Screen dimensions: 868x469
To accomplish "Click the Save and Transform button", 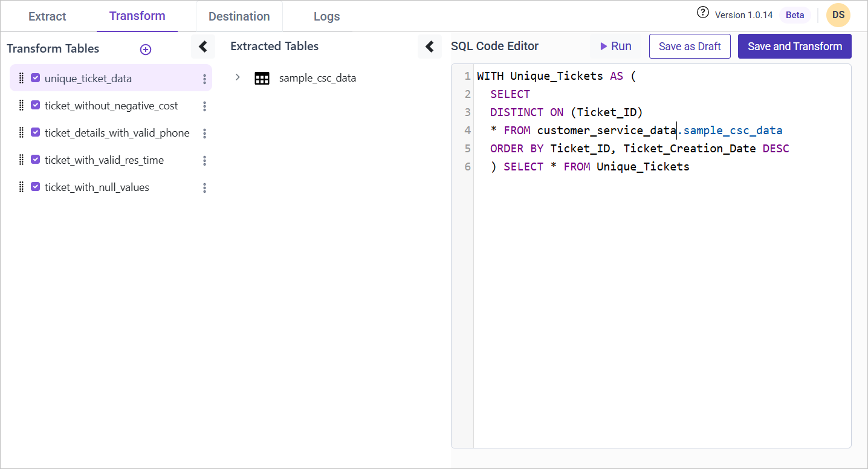I will [x=794, y=47].
